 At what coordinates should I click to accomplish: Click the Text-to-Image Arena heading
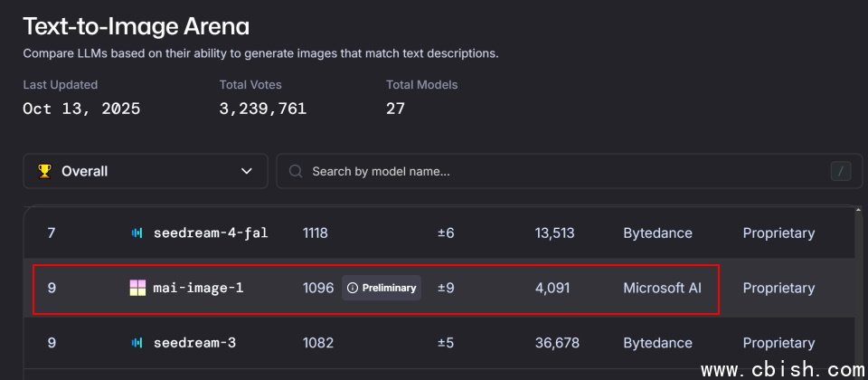[x=136, y=25]
